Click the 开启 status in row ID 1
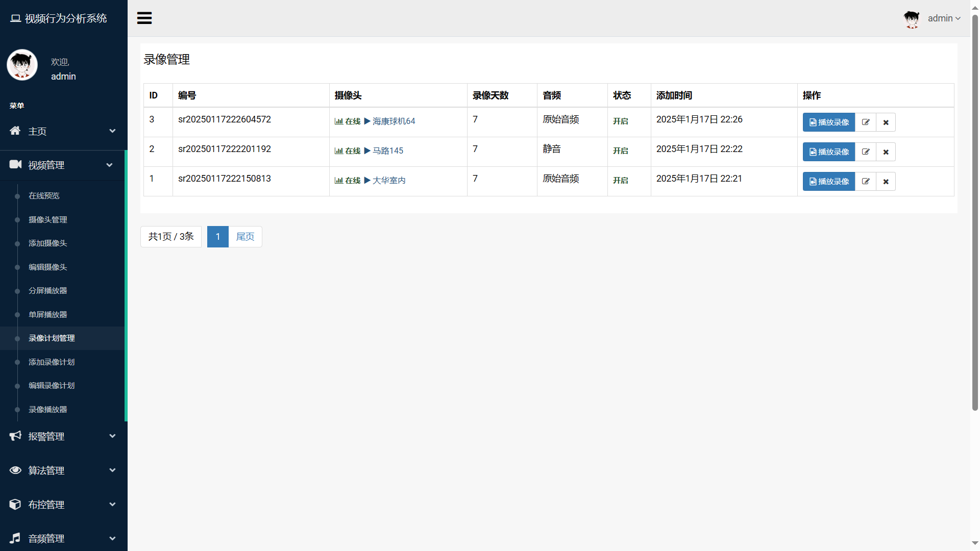The width and height of the screenshot is (980, 551). coord(621,181)
